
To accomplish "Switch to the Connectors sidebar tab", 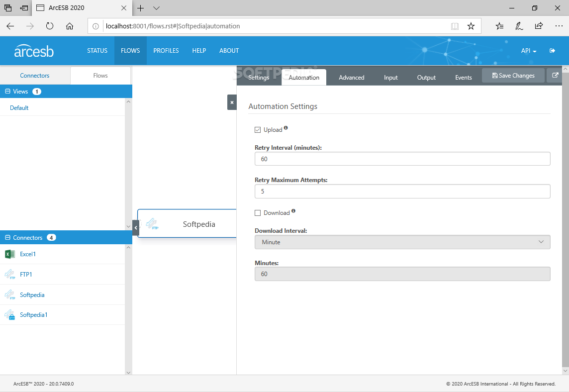I will coord(35,76).
